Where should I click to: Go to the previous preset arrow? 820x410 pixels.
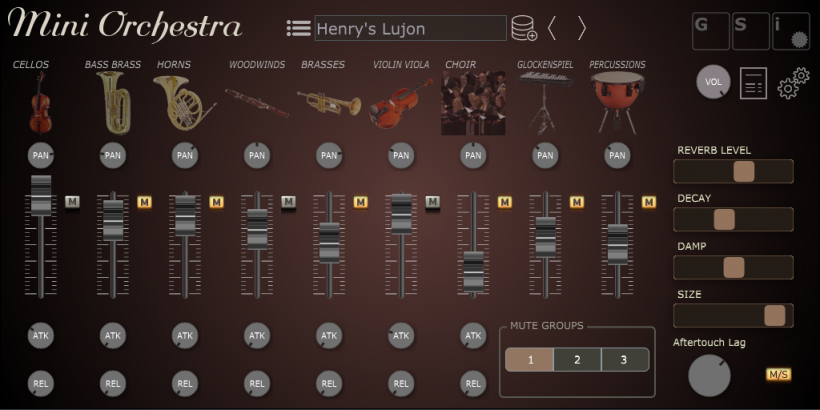point(551,29)
